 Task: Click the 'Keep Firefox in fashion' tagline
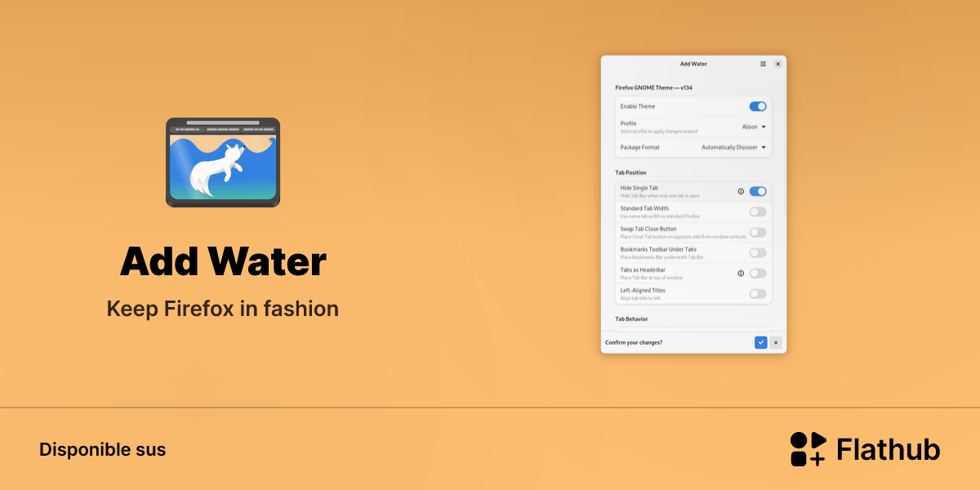point(223,309)
